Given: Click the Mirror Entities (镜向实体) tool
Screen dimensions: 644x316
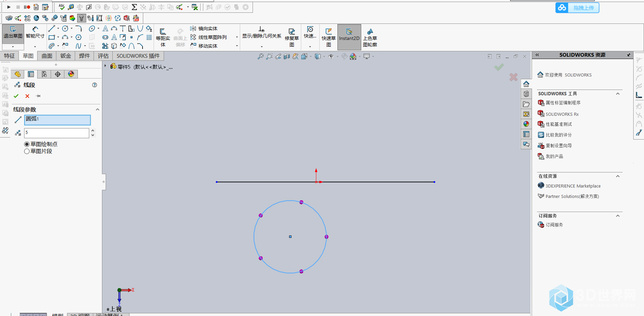Looking at the screenshot, I should click(204, 29).
